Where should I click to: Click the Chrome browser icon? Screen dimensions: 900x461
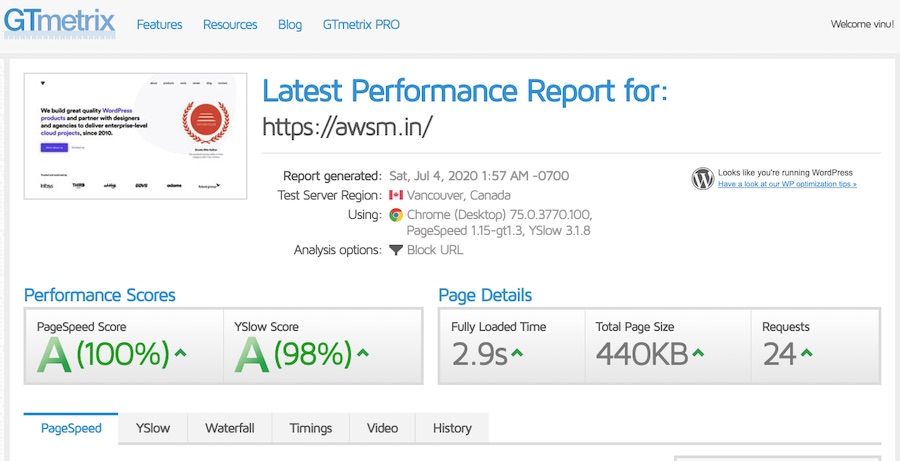tap(396, 215)
